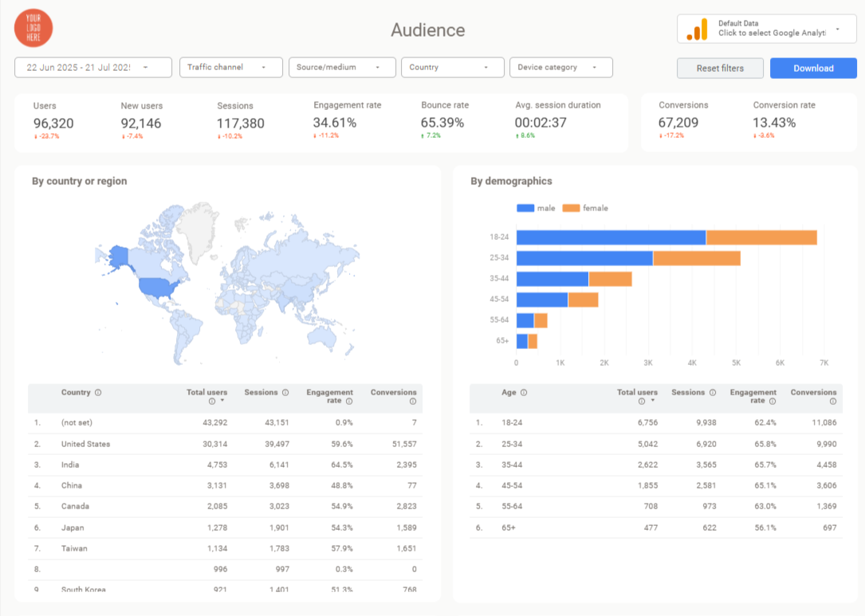Viewport: 865px width, 616px height.
Task: Click the orange female bar for 45-54
Action: pyautogui.click(x=583, y=300)
